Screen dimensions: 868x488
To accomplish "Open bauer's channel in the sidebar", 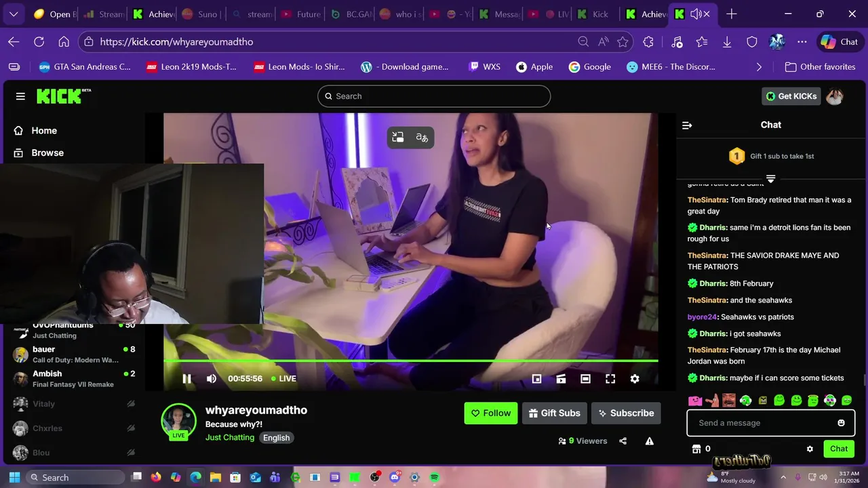I will coord(73,354).
